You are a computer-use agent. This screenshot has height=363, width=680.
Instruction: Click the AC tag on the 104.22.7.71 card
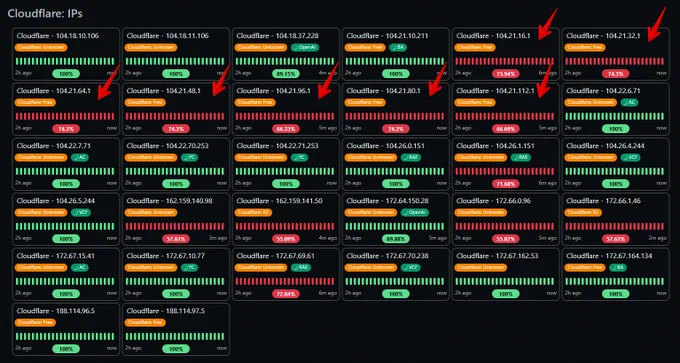[79, 157]
